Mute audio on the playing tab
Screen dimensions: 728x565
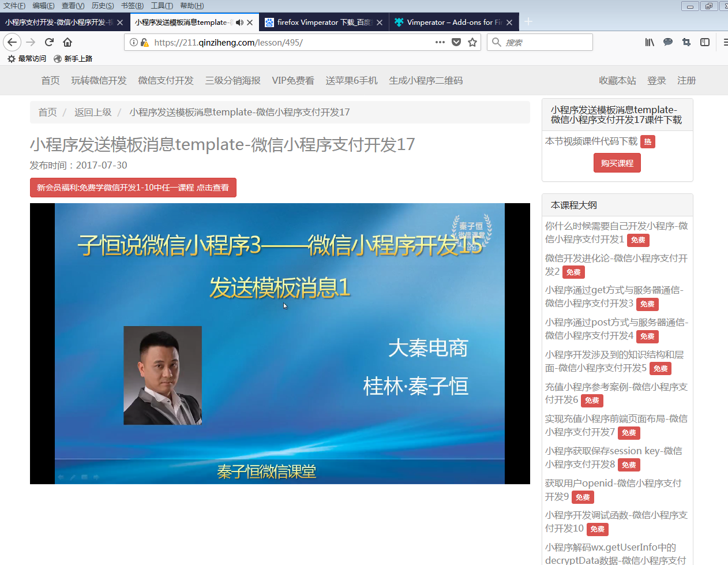[x=239, y=23]
